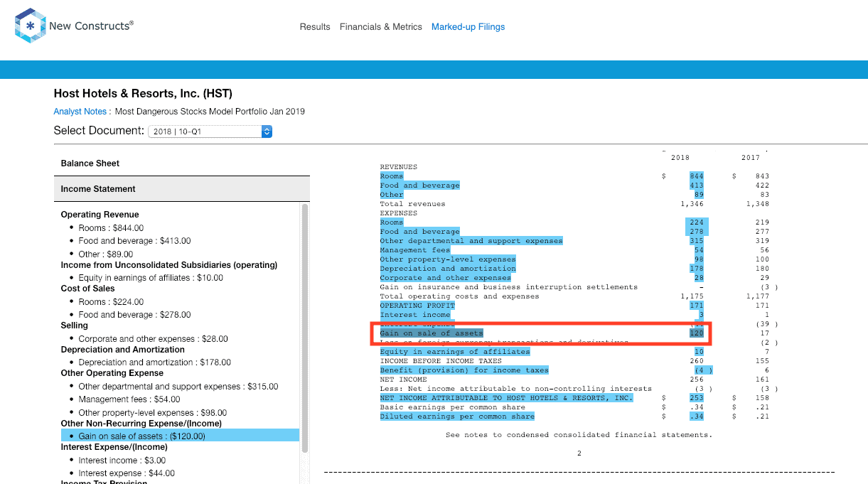Select Corporate and other expenses : $28.00
This screenshot has width=868, height=484.
click(x=154, y=339)
